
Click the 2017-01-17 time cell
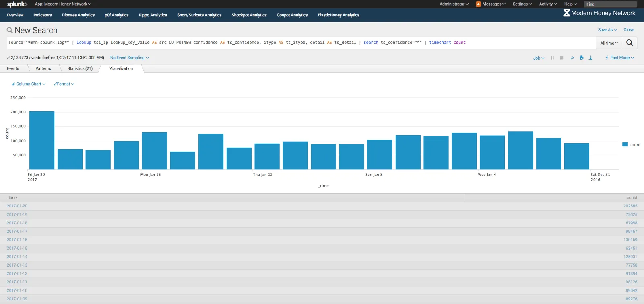pyautogui.click(x=17, y=232)
